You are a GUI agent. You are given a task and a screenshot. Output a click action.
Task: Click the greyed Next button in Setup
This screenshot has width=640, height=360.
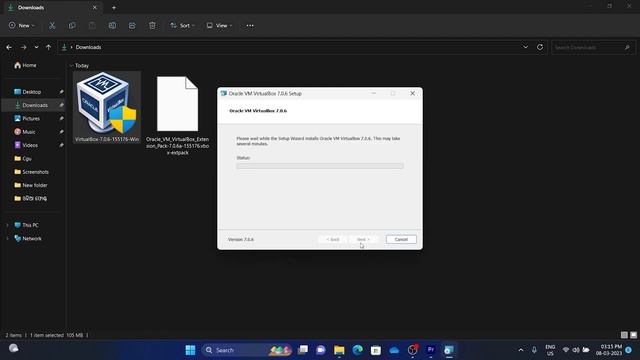pyautogui.click(x=363, y=240)
